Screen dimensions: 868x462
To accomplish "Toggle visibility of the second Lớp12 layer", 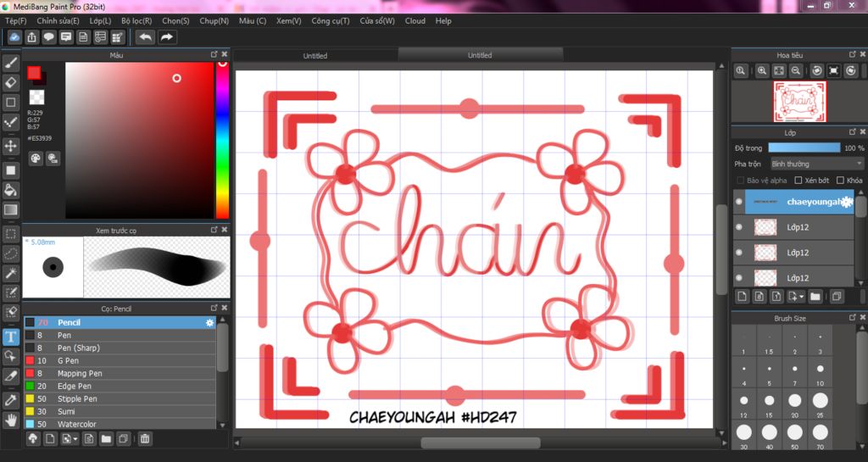I will pyautogui.click(x=739, y=253).
